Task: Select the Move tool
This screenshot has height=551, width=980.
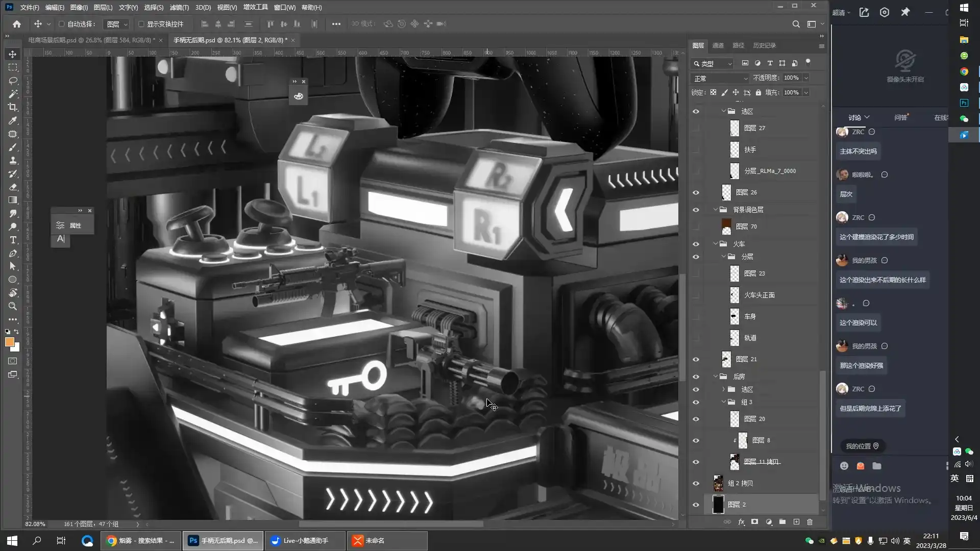Action: [13, 54]
